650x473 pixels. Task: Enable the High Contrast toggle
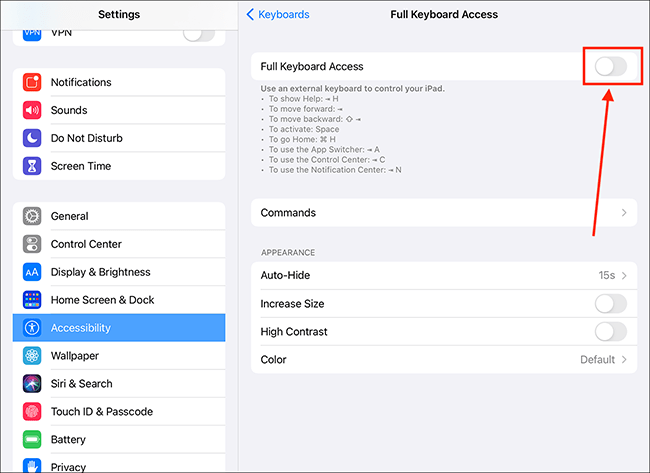(611, 332)
